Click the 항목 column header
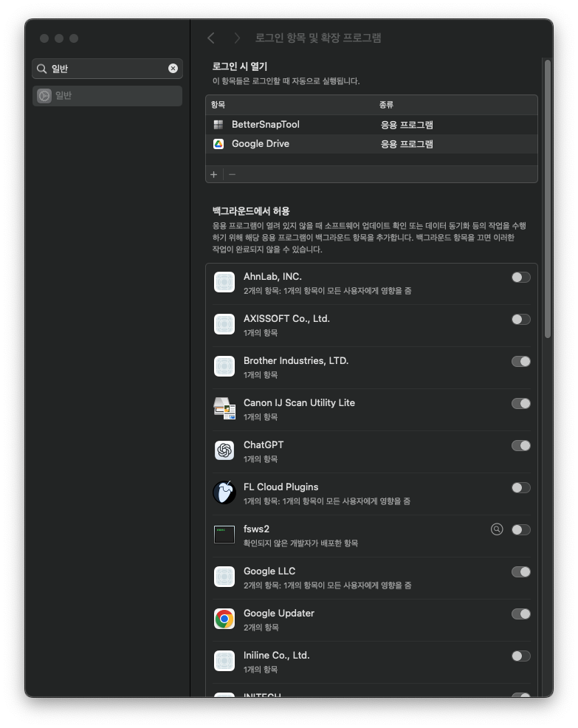Image resolution: width=578 pixels, height=728 pixels. pyautogui.click(x=219, y=105)
